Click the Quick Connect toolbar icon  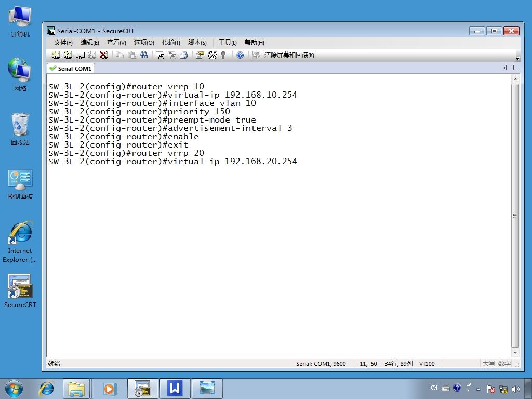pyautogui.click(x=68, y=55)
